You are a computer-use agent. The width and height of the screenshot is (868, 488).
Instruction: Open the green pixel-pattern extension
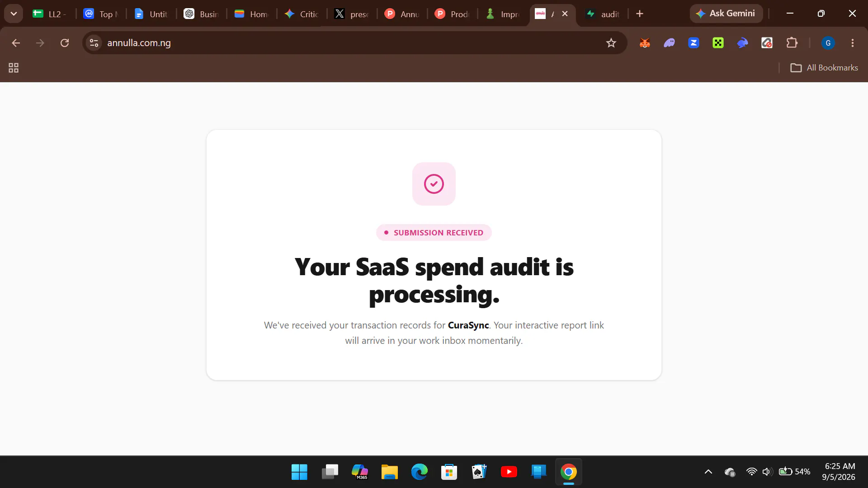tap(718, 43)
